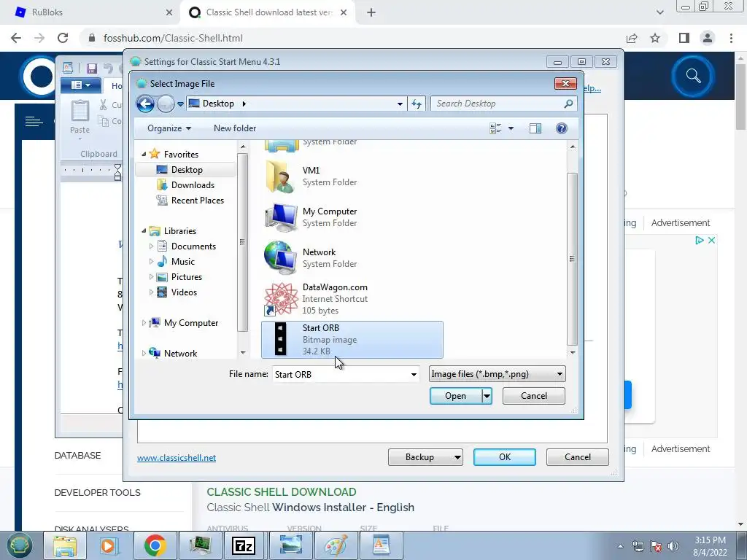Click the file list vertical scrollbar
This screenshot has height=560, width=747.
pos(572,259)
